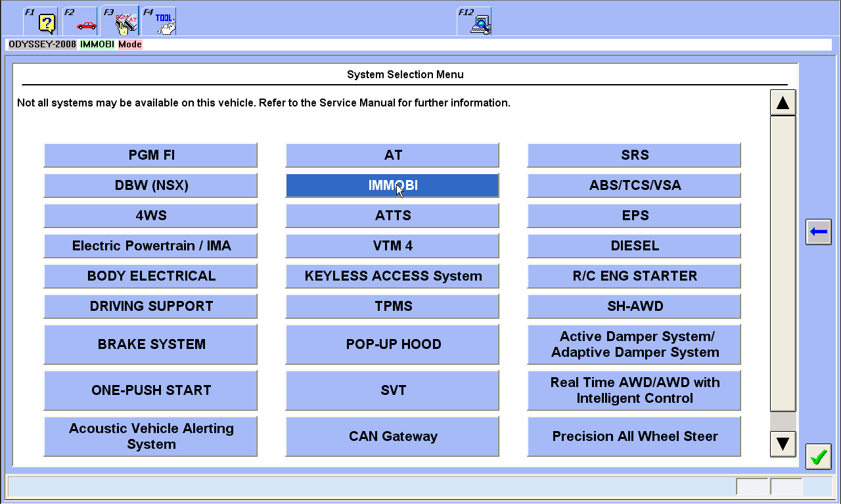Click the System Selection Menu title
The width and height of the screenshot is (841, 504).
tap(405, 75)
